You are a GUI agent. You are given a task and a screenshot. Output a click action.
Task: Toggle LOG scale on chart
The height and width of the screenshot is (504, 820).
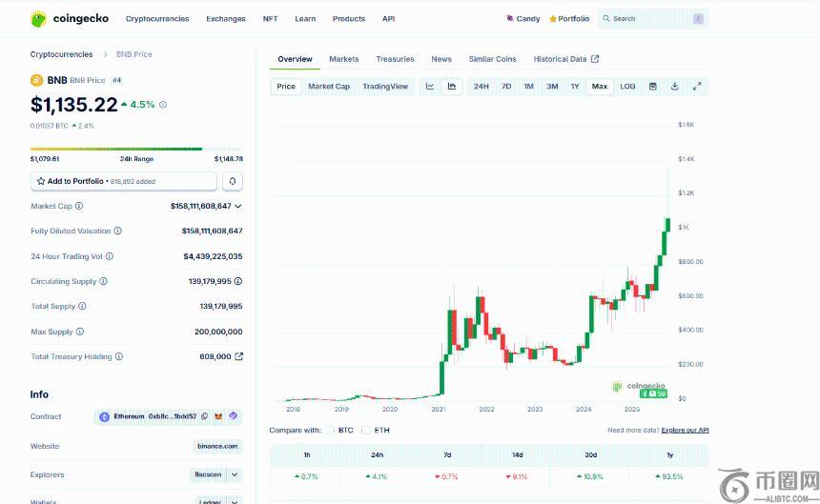627,87
